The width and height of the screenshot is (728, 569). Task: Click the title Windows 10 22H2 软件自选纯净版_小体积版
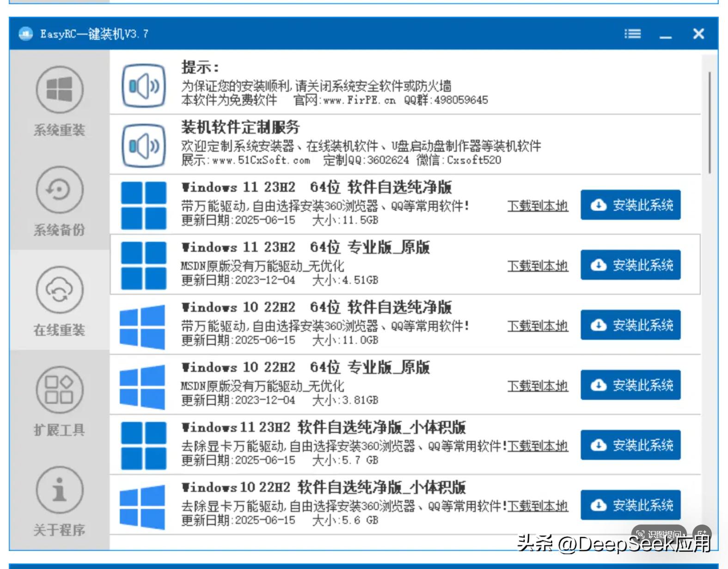point(323,487)
